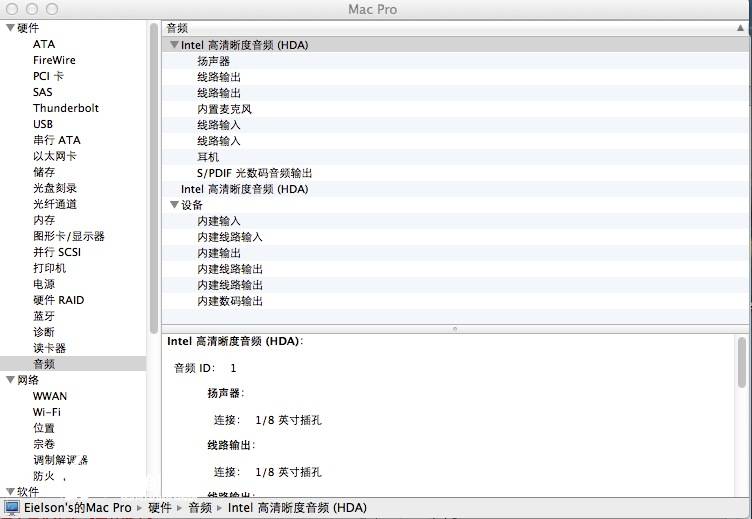Select the 内建输入 device row
Image resolution: width=752 pixels, height=519 pixels.
(455, 221)
